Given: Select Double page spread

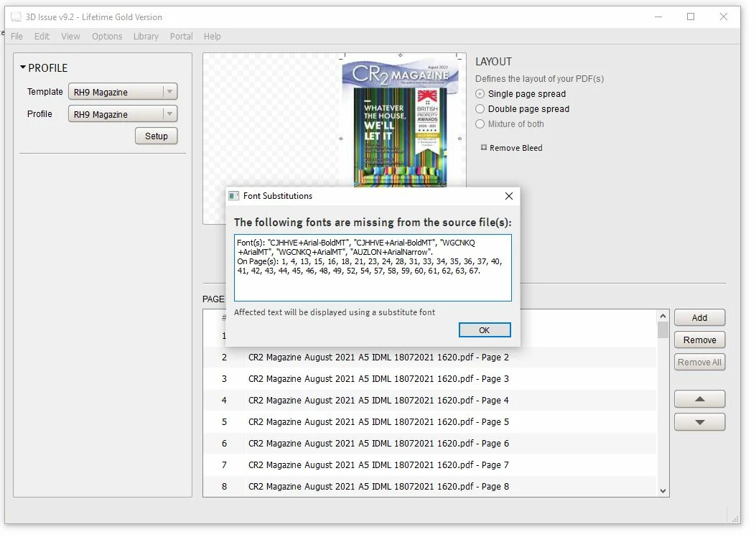Looking at the screenshot, I should tap(480, 109).
